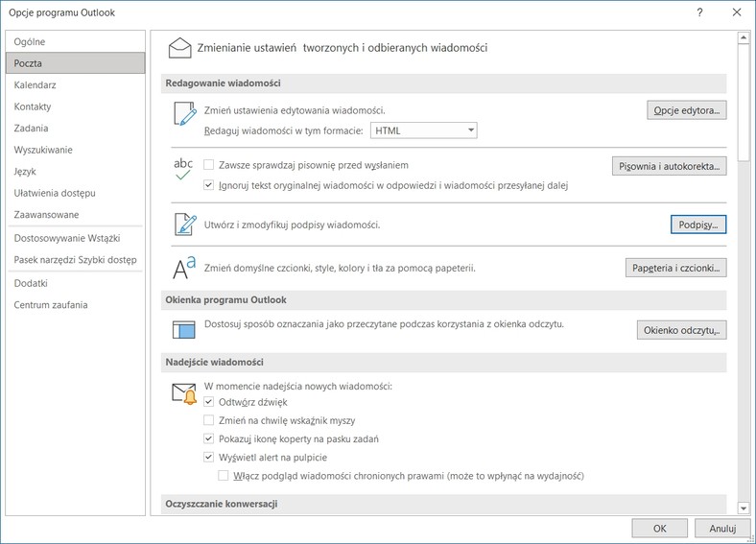Click the stationery fonts letter A icon
The width and height of the screenshot is (756, 544).
184,268
